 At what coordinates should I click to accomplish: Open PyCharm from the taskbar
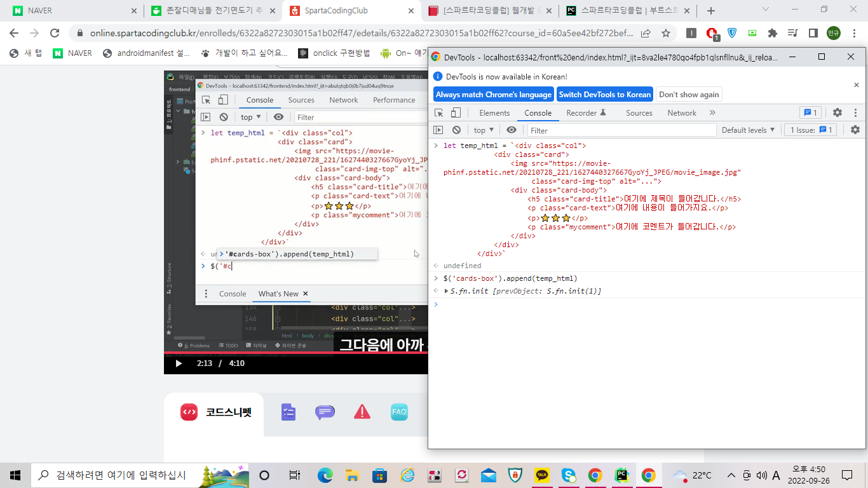(x=621, y=475)
